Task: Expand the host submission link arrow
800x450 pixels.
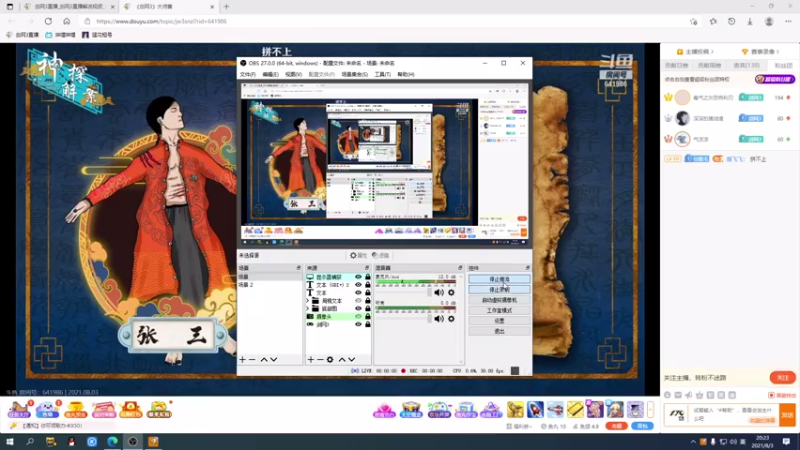Action: 712,52
